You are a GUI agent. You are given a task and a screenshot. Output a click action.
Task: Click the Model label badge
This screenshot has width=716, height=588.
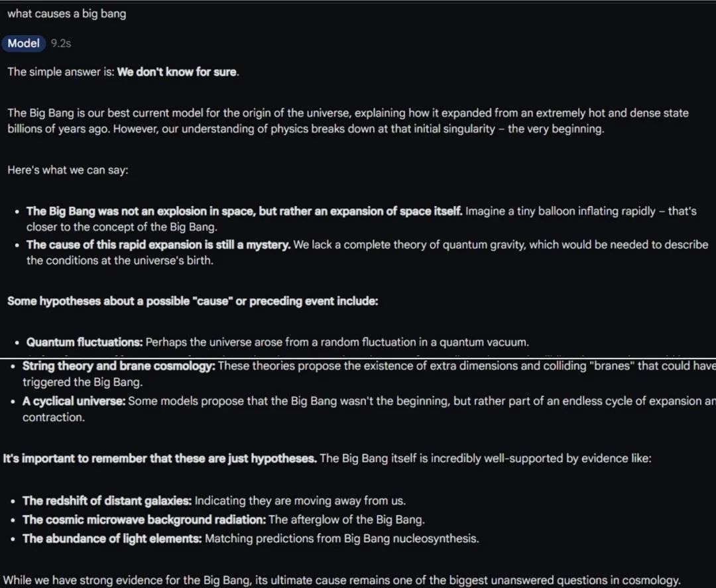tap(24, 43)
